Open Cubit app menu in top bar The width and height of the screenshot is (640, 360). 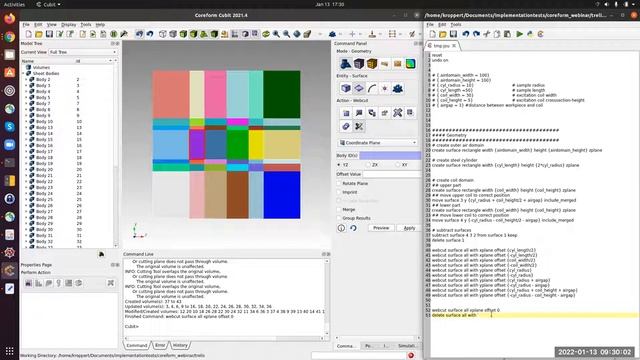pyautogui.click(x=48, y=4)
